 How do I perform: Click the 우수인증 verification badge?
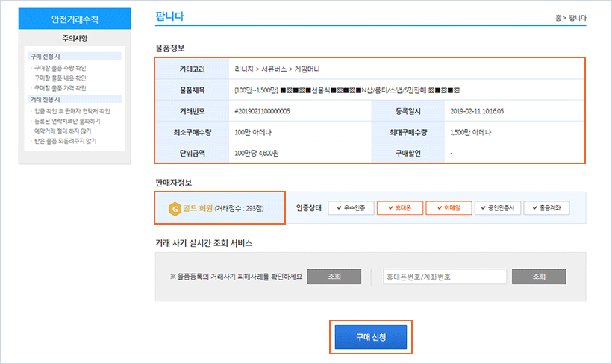click(349, 208)
